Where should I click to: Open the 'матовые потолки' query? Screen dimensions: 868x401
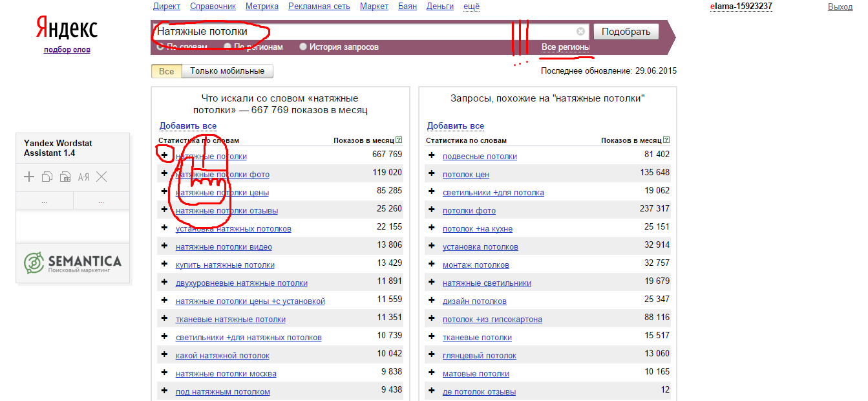click(476, 374)
